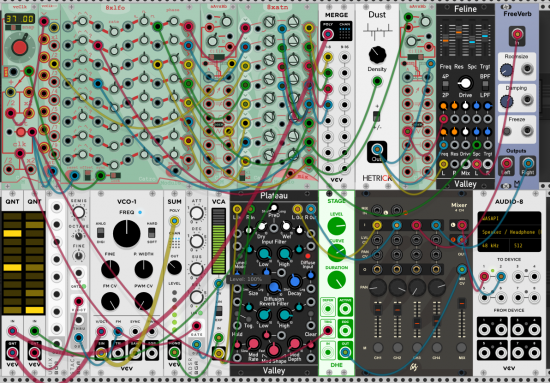The height and width of the screenshot is (383, 550).
Task: Toggle the Dust bipolar switch
Action: click(x=377, y=116)
